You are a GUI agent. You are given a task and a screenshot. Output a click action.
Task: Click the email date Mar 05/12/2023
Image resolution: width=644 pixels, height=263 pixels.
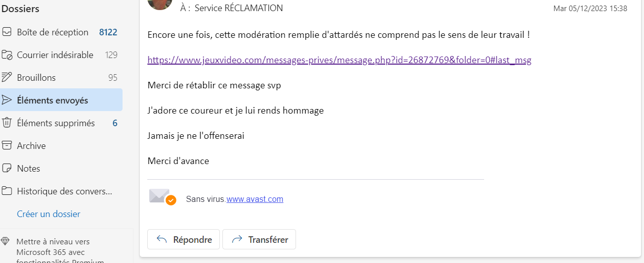[590, 9]
